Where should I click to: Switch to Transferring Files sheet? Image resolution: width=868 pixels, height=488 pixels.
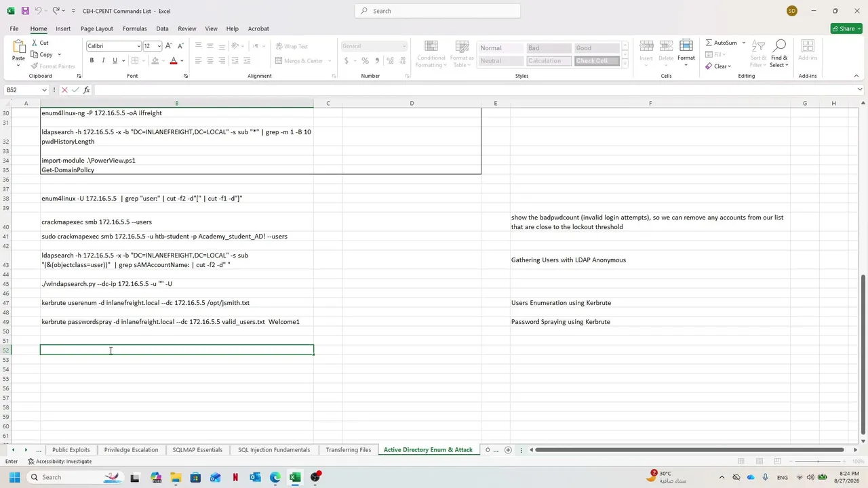point(348,450)
